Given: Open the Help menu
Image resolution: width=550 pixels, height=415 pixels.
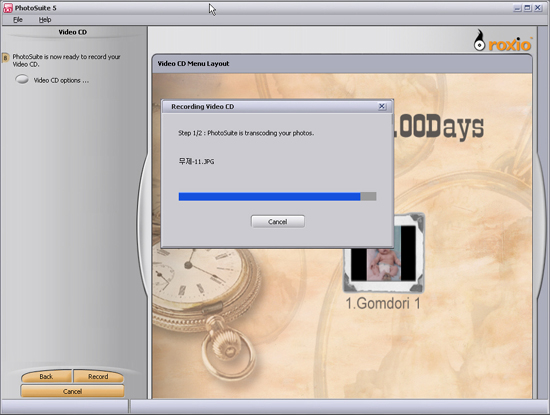Looking at the screenshot, I should 45,20.
